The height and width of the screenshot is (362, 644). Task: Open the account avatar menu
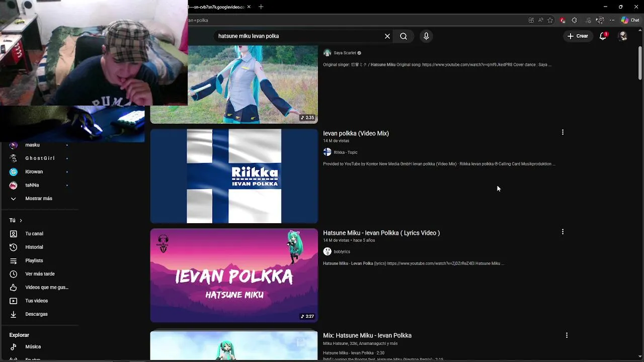[623, 36]
